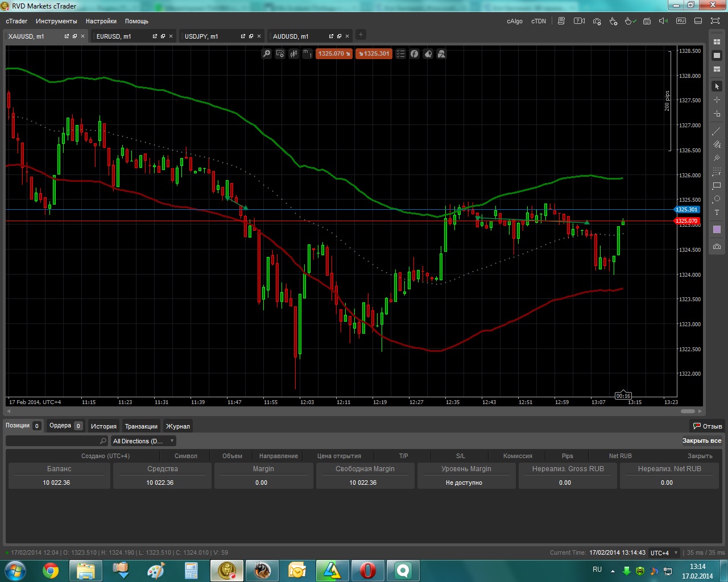728x582 pixels.
Task: Open chart shot settings icon
Action: (x=597, y=21)
